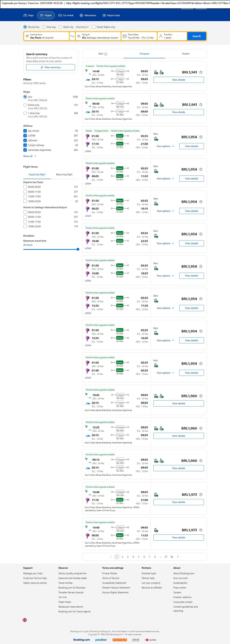The image size is (230, 644).
Task: Switch to the Returning flight tab
Action: click(x=64, y=174)
